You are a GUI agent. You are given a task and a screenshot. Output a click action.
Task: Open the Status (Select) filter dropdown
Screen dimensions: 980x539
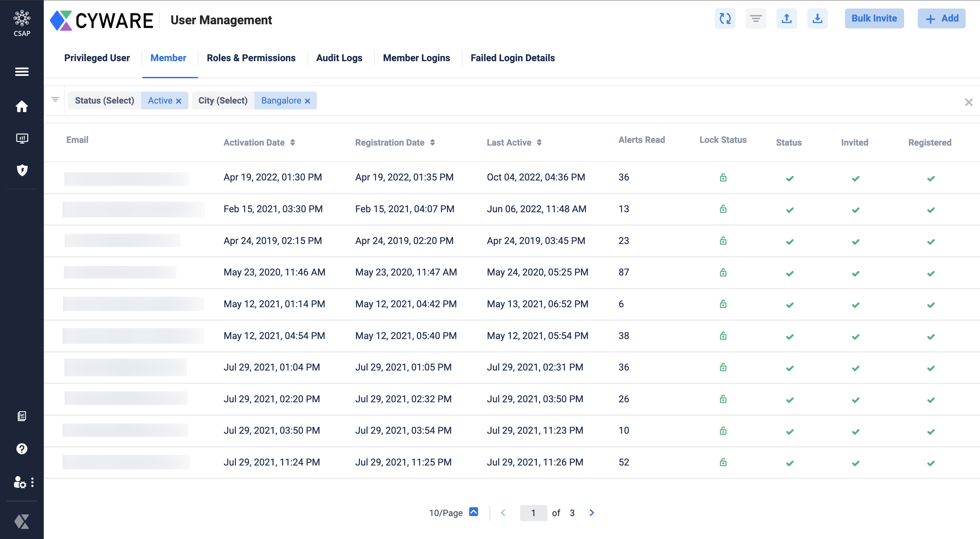pos(105,100)
